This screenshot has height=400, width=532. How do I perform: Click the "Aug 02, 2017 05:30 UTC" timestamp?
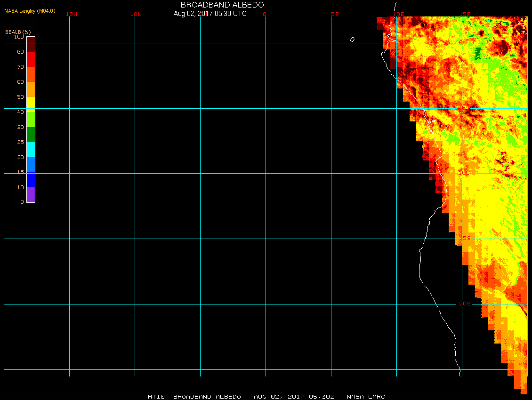pyautogui.click(x=210, y=14)
